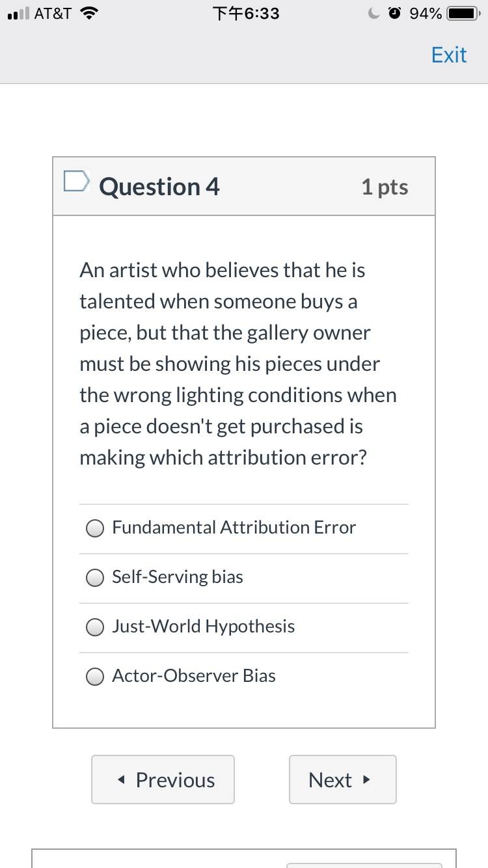Flag Question 4 using the bookmark icon
488x868 pixels.
click(75, 182)
